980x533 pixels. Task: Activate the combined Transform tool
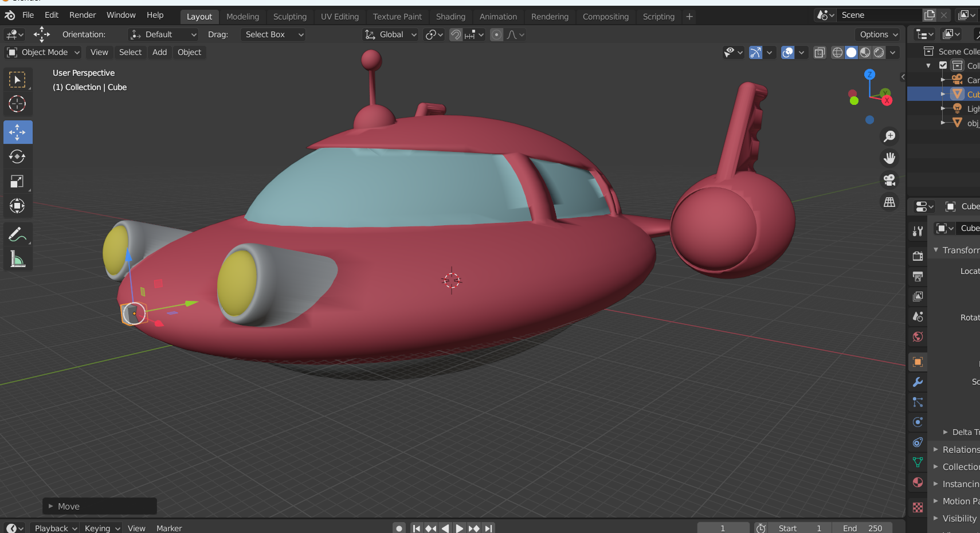[17, 206]
